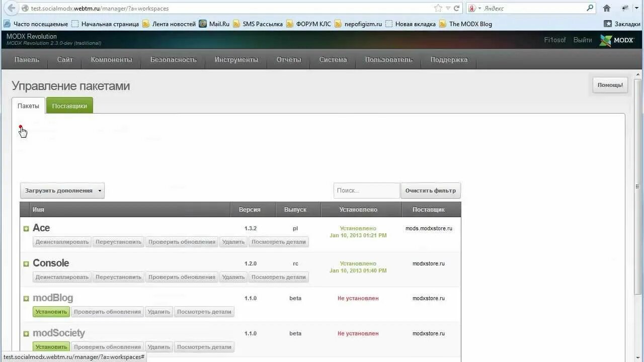Check updates for Console package
Viewport: 644px width, 362px height.
(x=182, y=277)
